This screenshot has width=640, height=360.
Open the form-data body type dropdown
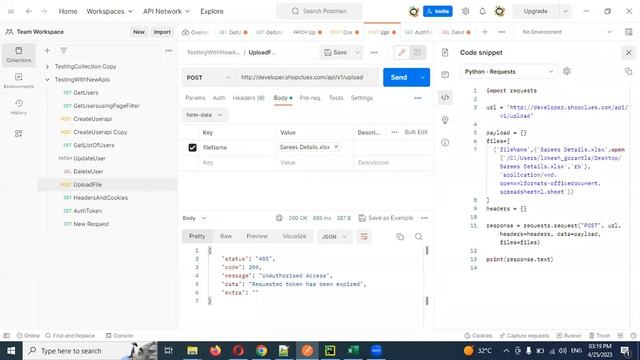pyautogui.click(x=204, y=115)
